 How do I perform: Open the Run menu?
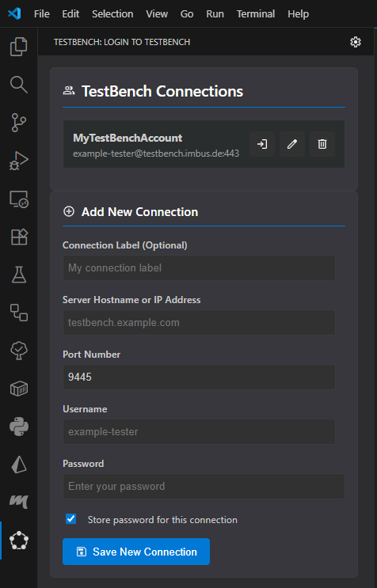tap(215, 14)
